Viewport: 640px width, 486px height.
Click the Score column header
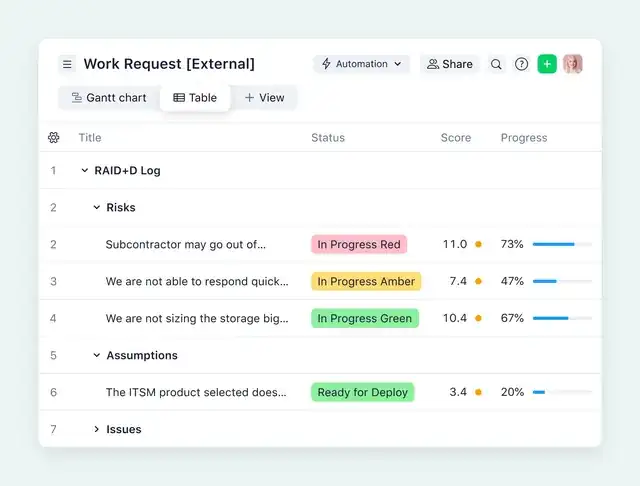[456, 138]
